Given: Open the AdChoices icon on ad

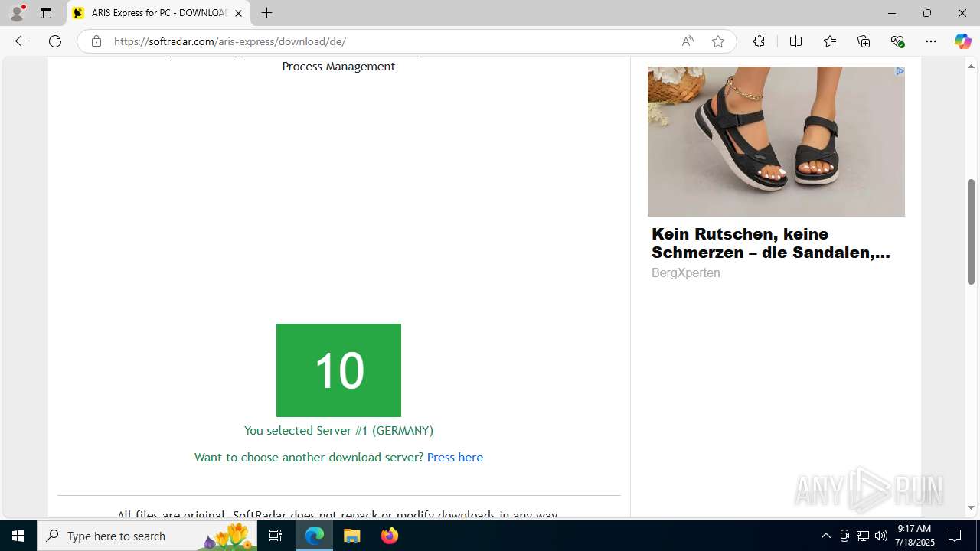Looking at the screenshot, I should point(900,71).
